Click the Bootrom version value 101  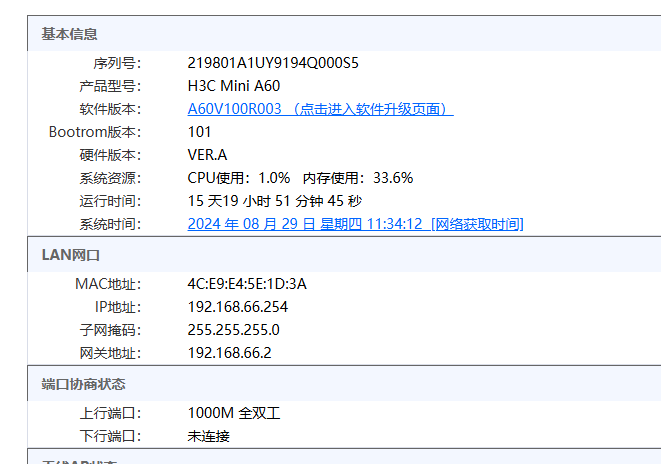(x=199, y=132)
